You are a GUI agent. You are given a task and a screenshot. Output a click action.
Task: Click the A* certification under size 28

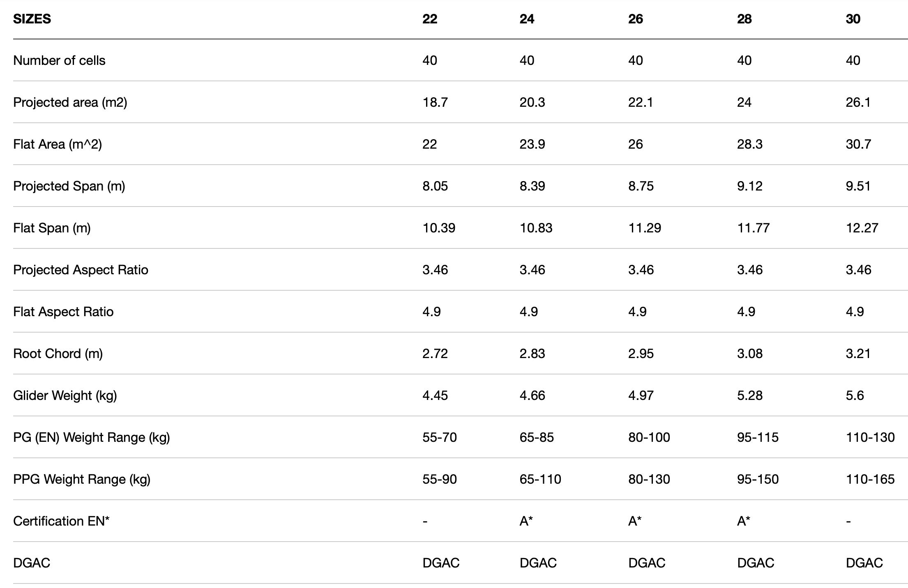click(744, 521)
